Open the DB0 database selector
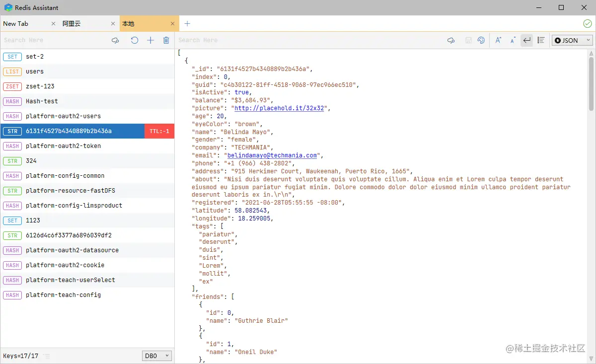The width and height of the screenshot is (596, 364). [156, 356]
